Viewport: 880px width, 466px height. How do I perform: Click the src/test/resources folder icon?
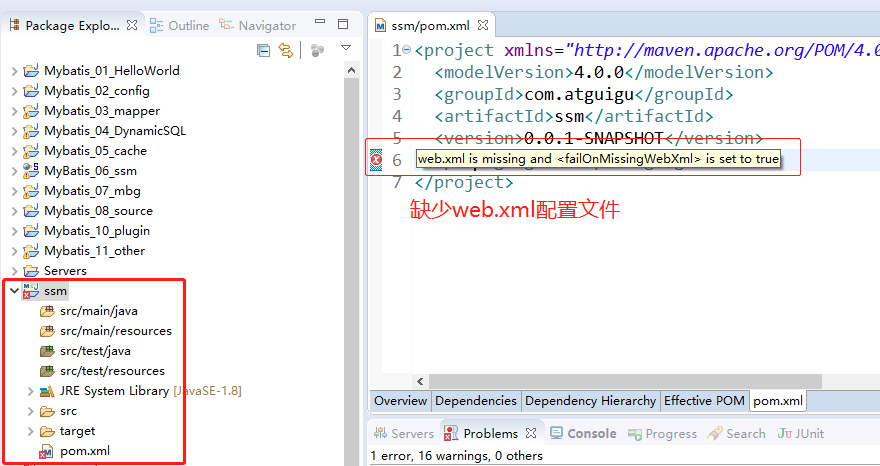(47, 371)
